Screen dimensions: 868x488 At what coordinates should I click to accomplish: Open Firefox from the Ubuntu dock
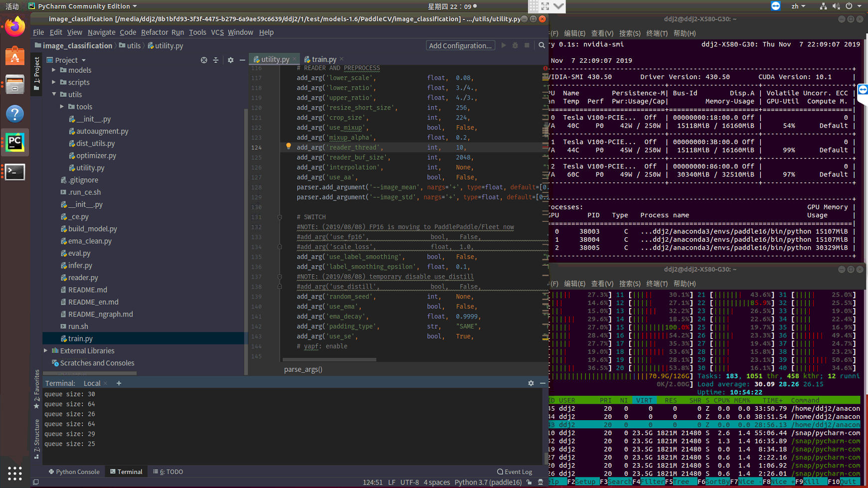[15, 27]
